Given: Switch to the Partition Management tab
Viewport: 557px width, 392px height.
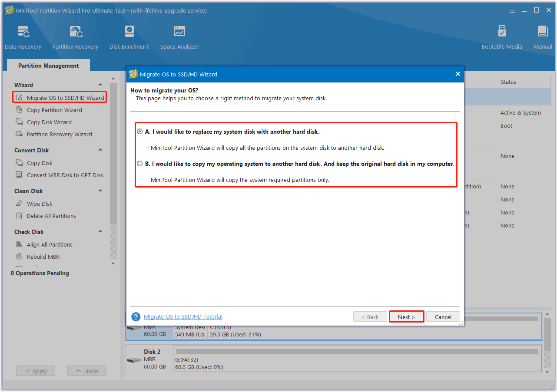Looking at the screenshot, I should pos(48,65).
